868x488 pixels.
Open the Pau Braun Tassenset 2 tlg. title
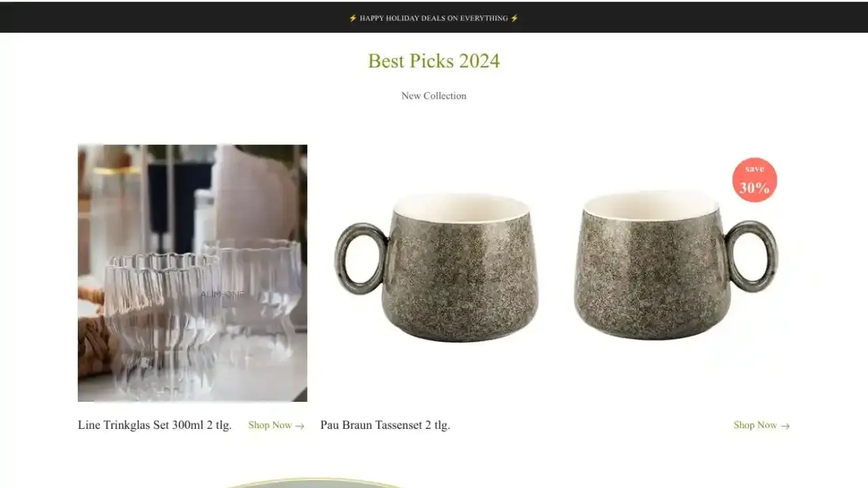click(x=385, y=425)
